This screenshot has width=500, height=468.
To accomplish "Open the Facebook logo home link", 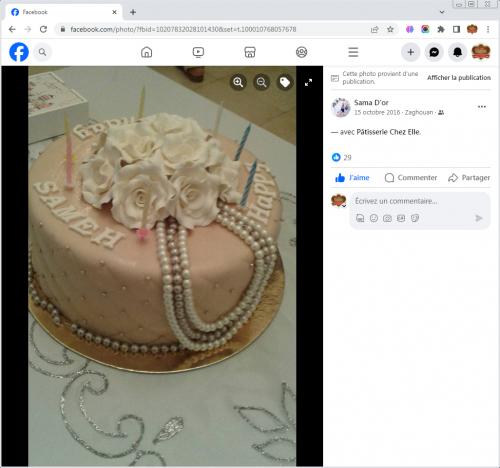I will (x=19, y=52).
